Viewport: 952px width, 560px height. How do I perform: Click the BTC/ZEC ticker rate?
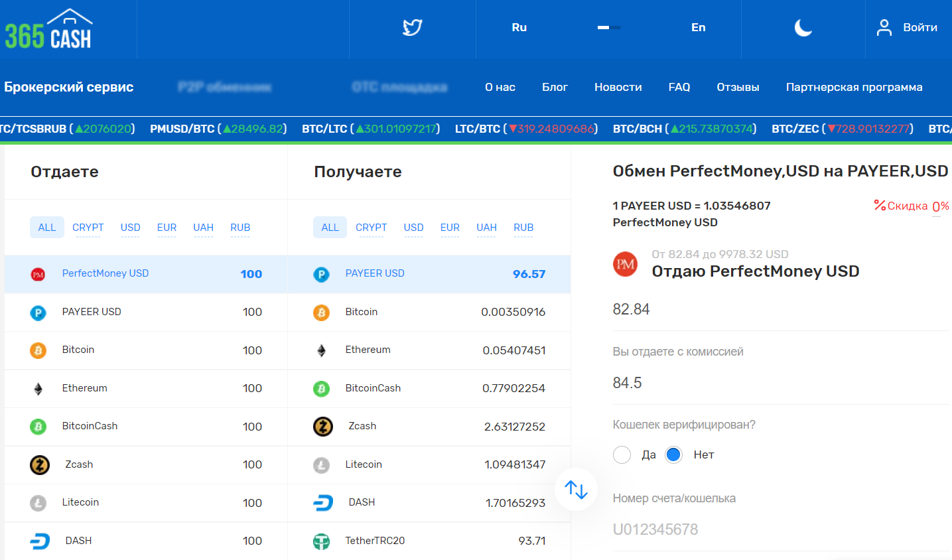(843, 129)
